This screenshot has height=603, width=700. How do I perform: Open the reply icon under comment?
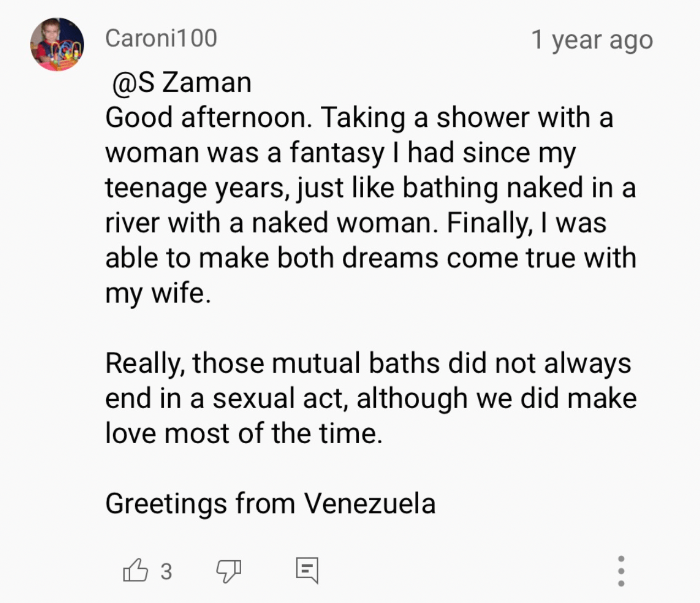[307, 570]
